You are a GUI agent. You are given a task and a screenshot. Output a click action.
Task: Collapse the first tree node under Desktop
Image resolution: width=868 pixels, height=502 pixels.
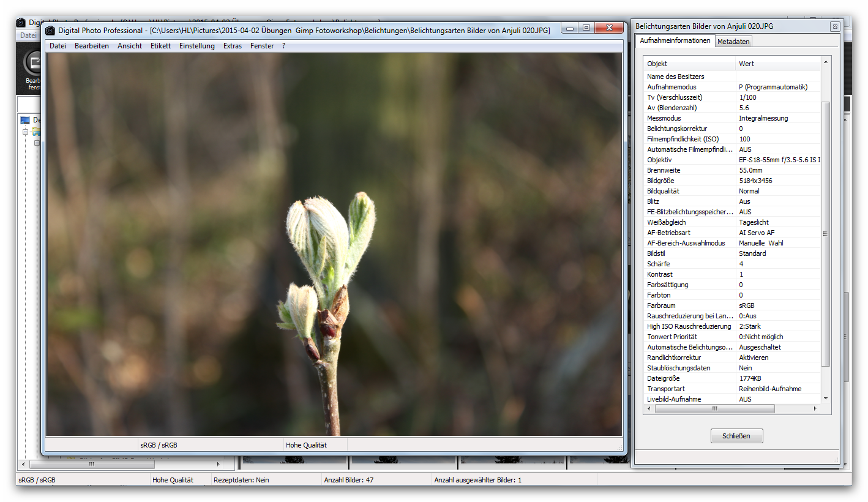pos(26,132)
